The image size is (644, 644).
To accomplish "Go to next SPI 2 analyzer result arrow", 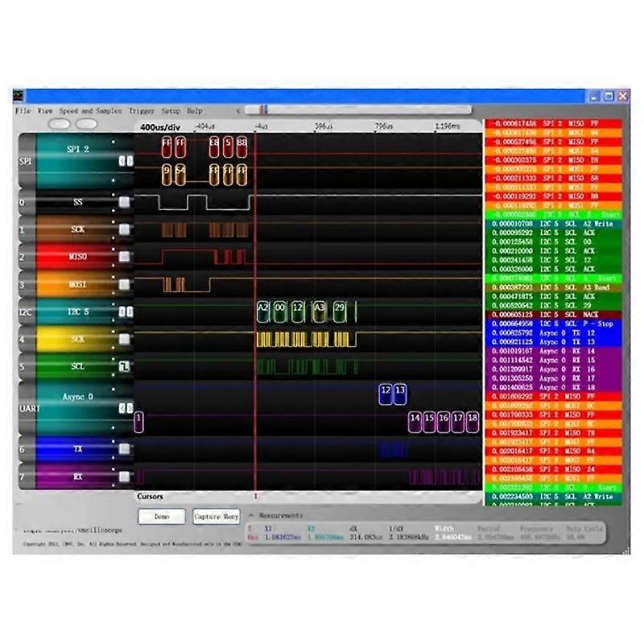I will click(x=130, y=161).
